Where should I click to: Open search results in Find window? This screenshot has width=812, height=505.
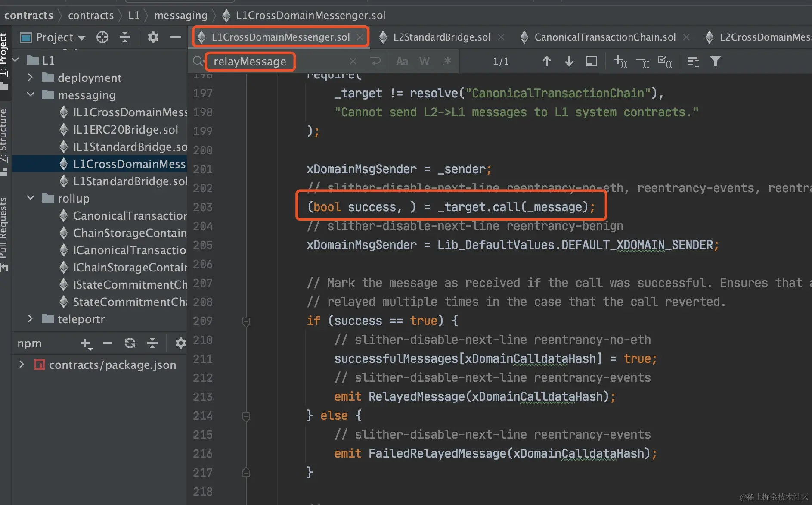click(592, 62)
